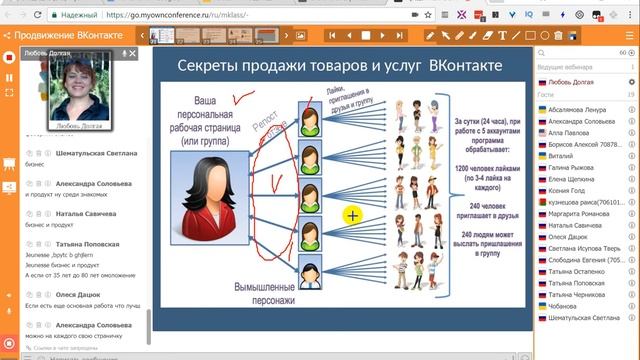The image size is (640, 360).
Task: Click chat author Шематульская Светлана
Action: [96, 153]
